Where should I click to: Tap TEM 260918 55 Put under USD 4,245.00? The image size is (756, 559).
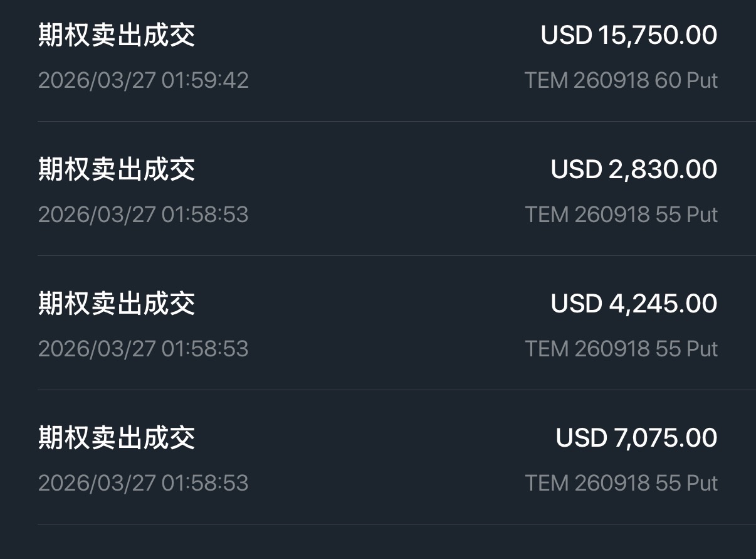(x=621, y=349)
